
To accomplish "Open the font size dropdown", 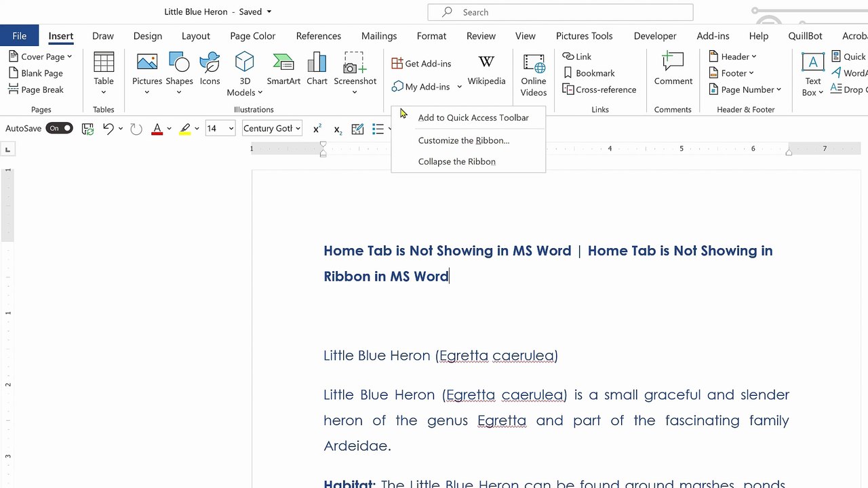I will pyautogui.click(x=231, y=128).
